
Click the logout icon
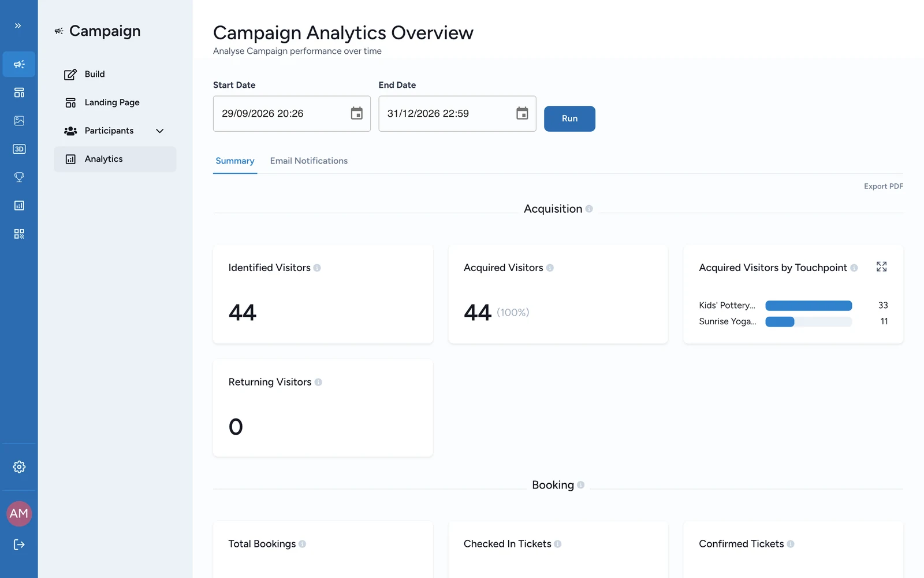click(x=19, y=544)
